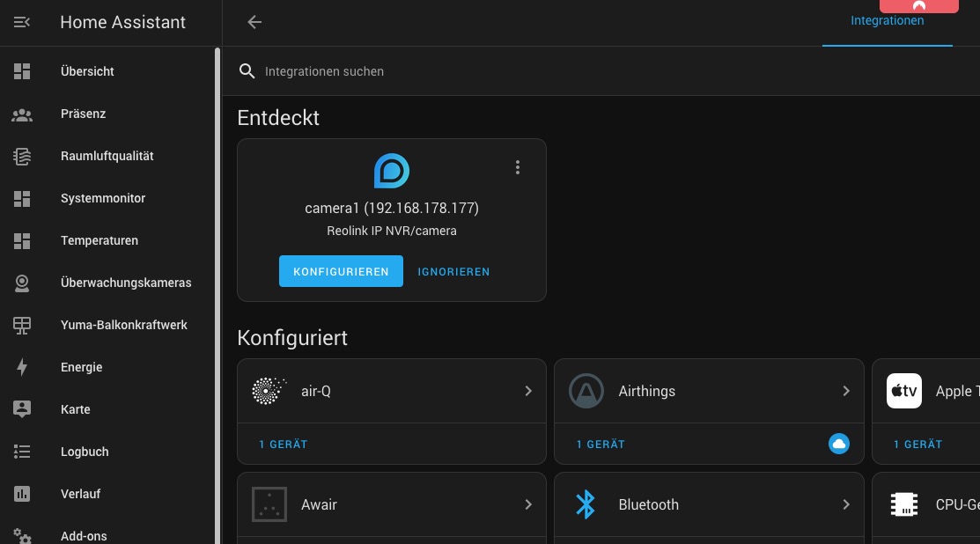This screenshot has width=980, height=544.
Task: Click the Airthings cloud status icon
Action: [x=839, y=445]
